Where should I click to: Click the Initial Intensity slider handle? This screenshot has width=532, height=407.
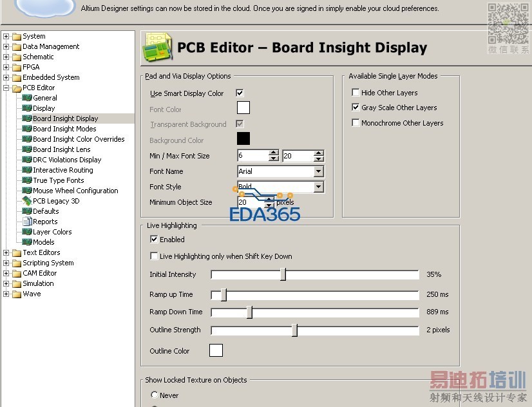click(x=283, y=274)
